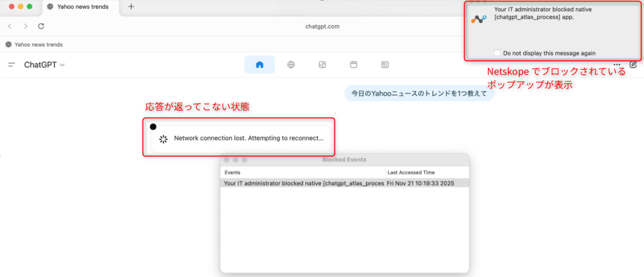Open the three-dot more options menu
This screenshot has width=644, height=277.
(617, 65)
